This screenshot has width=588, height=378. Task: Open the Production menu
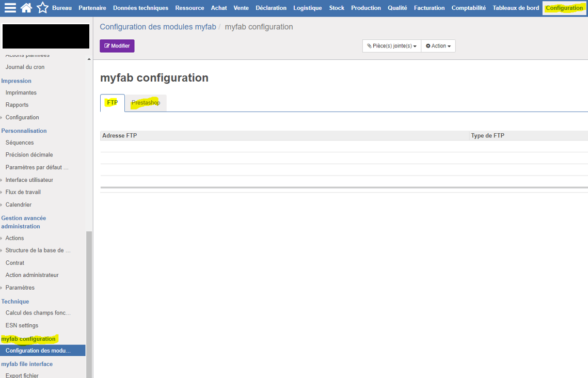pyautogui.click(x=365, y=8)
